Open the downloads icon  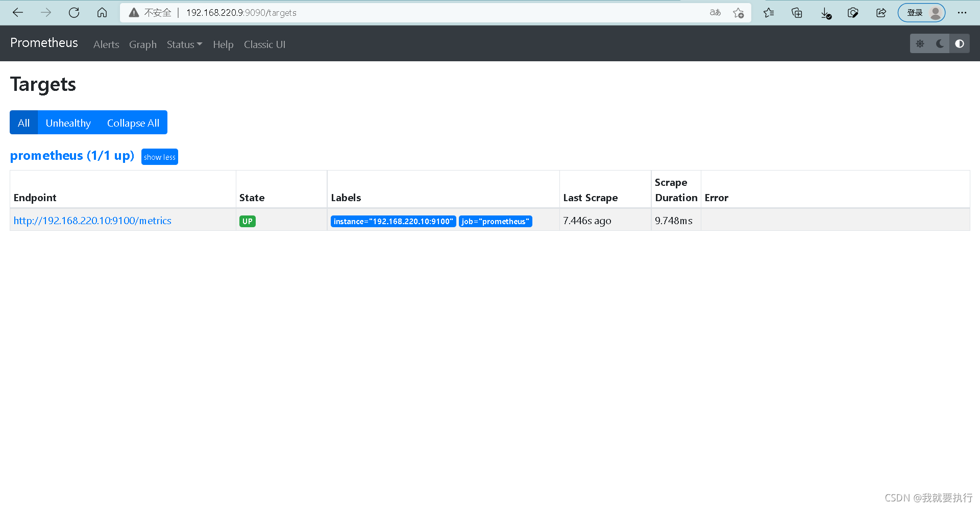tap(825, 13)
